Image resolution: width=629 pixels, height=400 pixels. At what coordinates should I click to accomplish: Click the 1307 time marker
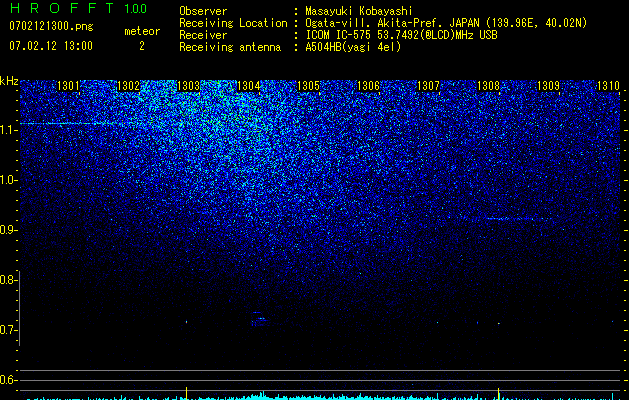tap(428, 85)
